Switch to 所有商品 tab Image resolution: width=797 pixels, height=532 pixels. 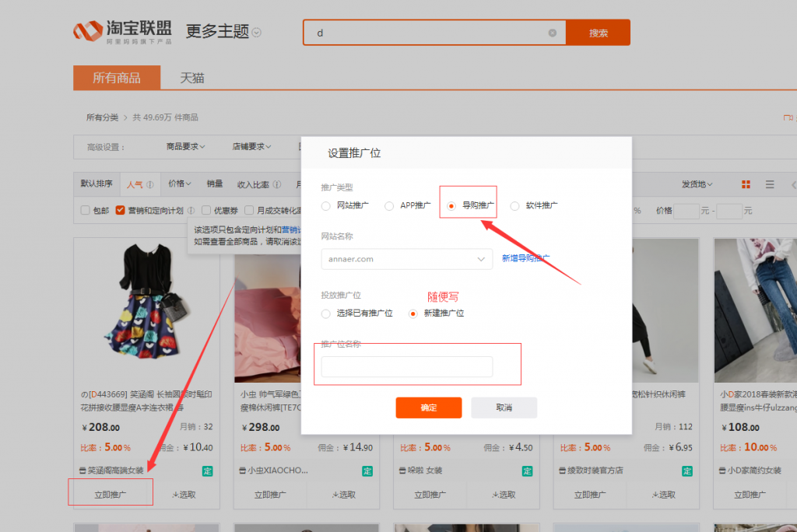(117, 78)
